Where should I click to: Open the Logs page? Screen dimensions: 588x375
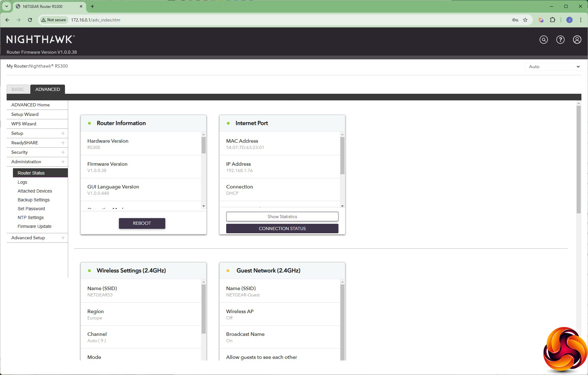(x=22, y=182)
